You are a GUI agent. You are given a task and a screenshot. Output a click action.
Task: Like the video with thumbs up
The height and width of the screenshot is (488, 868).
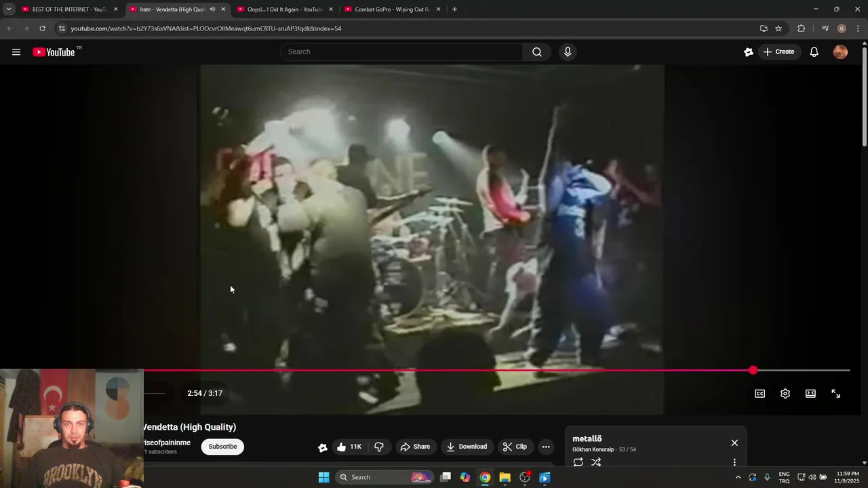349,447
